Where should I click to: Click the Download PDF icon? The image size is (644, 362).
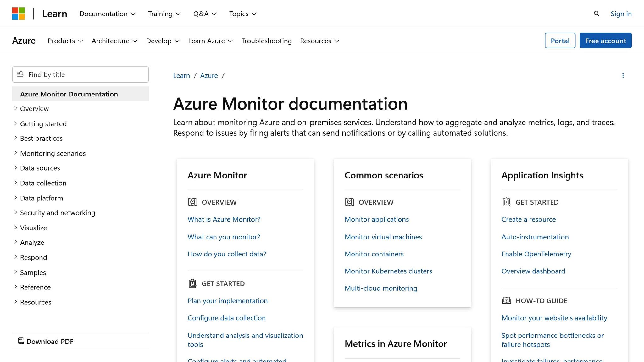pos(21,341)
